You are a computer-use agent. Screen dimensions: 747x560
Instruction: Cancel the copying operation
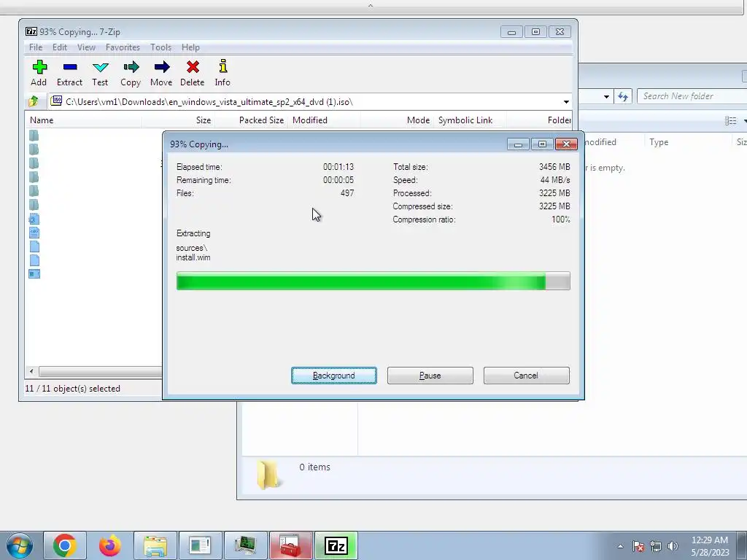pyautogui.click(x=527, y=376)
